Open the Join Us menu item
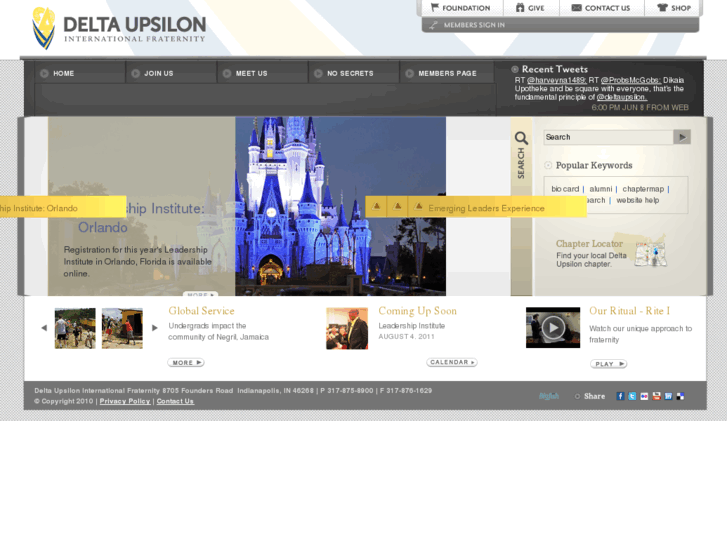727x545 pixels. (x=171, y=73)
